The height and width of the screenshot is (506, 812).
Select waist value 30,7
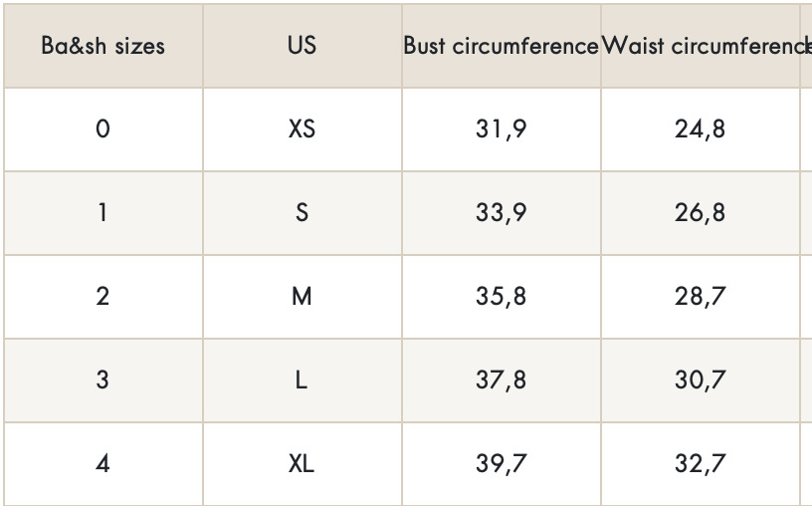tap(700, 380)
